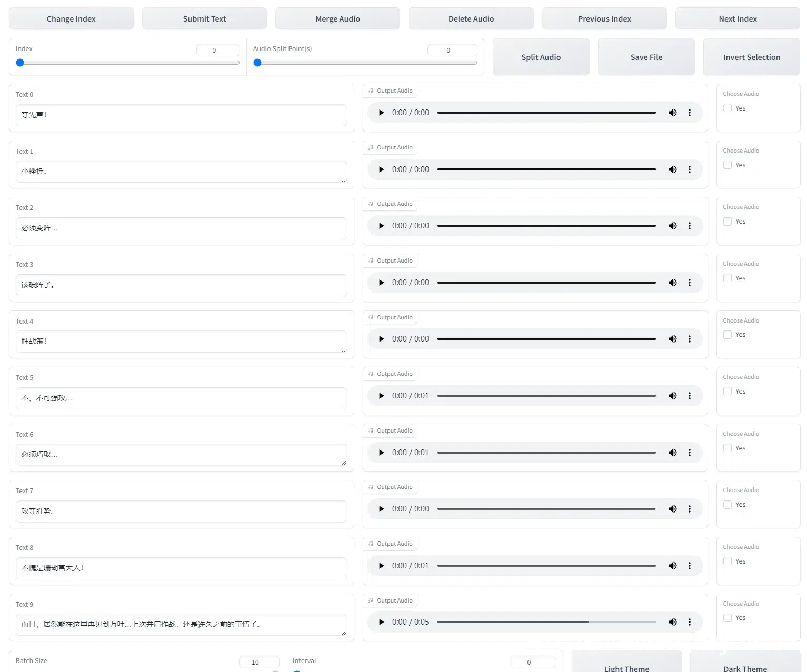Mute the Text 4 audio player

point(673,339)
